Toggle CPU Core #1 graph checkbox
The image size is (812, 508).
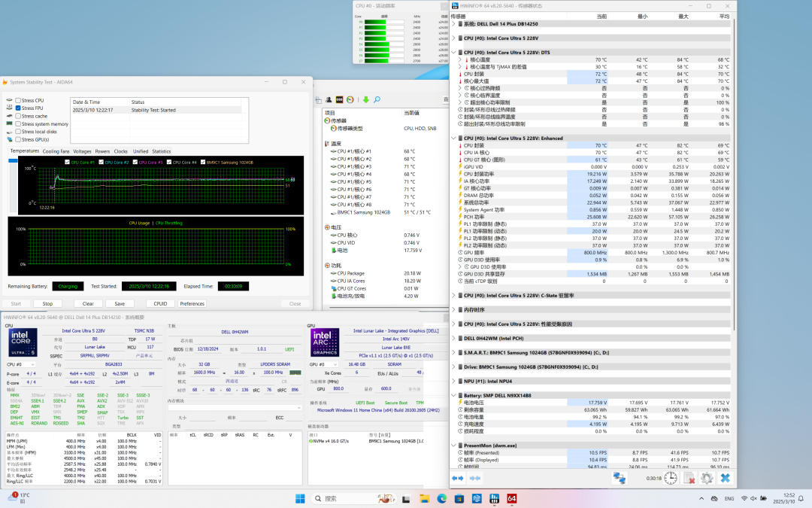click(x=68, y=163)
